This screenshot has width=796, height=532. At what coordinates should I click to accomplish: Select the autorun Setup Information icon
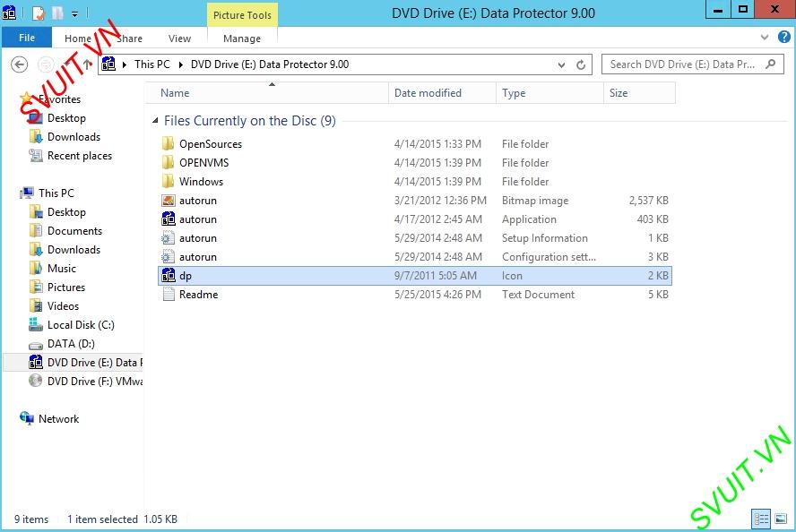[168, 238]
